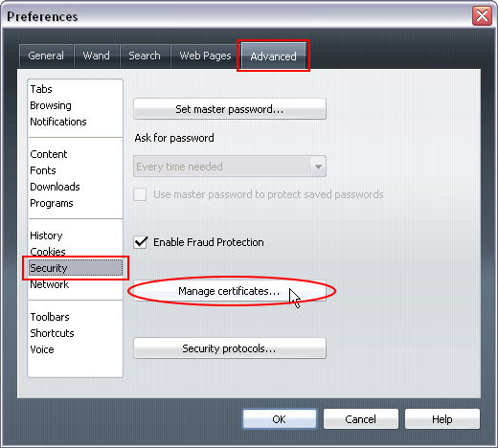Open Help for preferences

(442, 419)
